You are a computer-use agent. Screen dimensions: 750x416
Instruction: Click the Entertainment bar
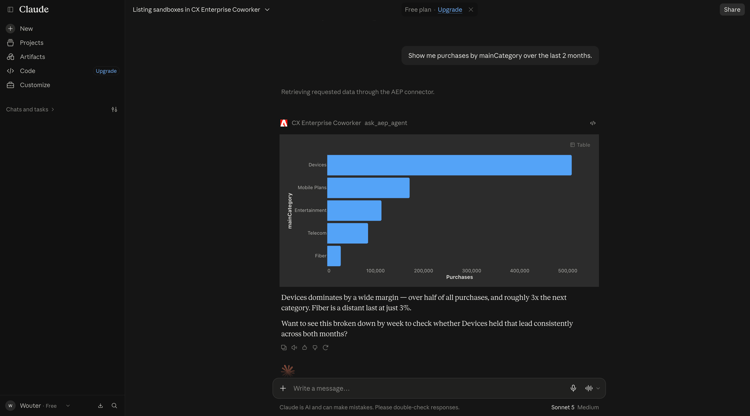(x=354, y=210)
